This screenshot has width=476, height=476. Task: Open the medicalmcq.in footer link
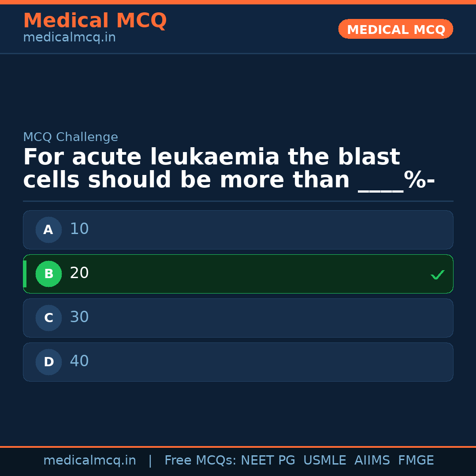(x=89, y=461)
